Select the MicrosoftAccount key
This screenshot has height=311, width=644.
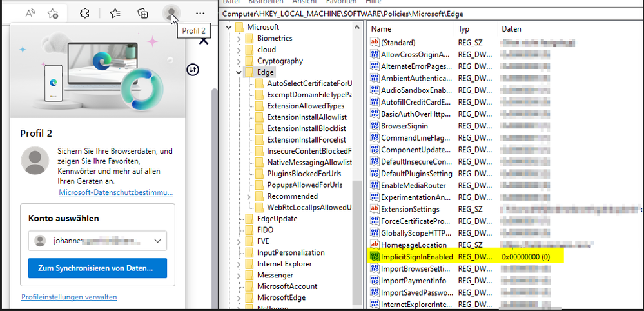pos(287,286)
